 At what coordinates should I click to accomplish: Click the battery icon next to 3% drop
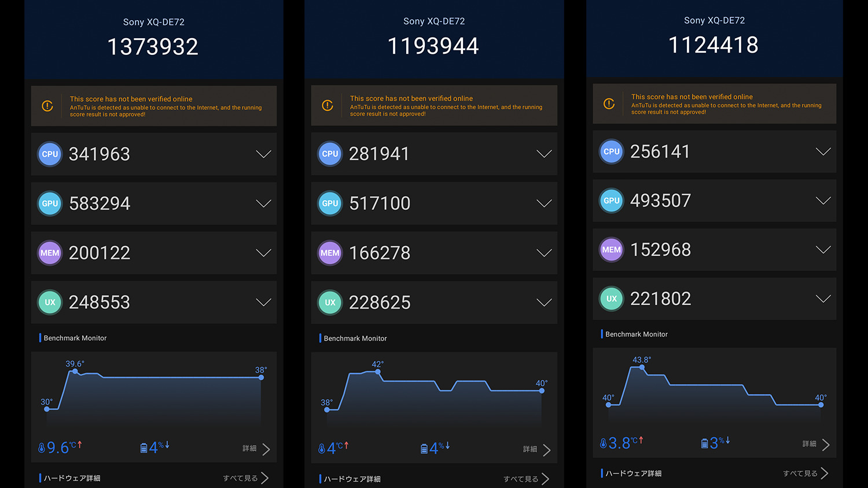click(x=704, y=443)
